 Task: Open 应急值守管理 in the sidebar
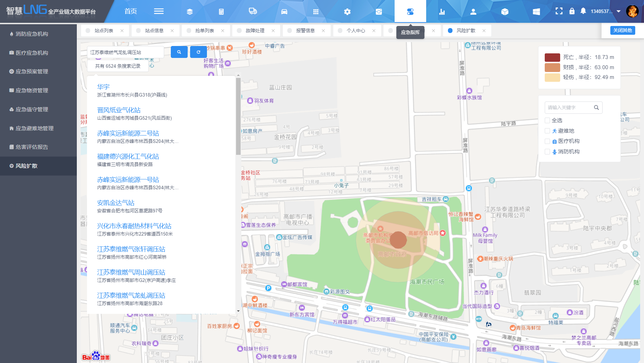[x=38, y=109]
